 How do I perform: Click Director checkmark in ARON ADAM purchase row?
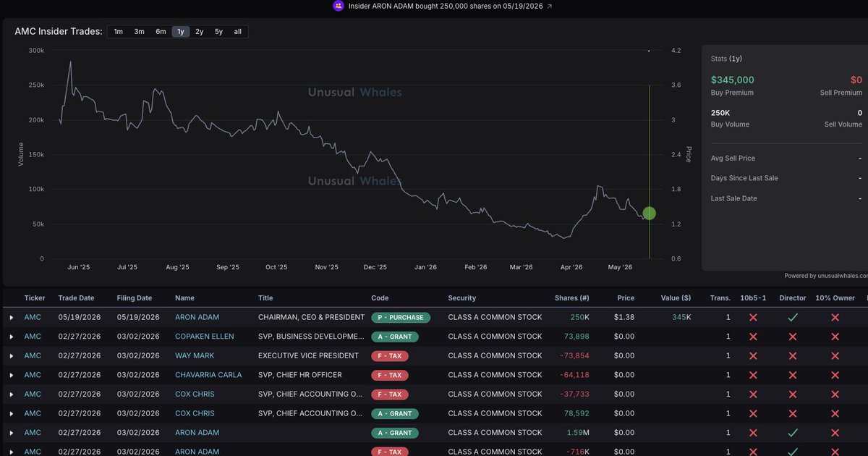click(x=793, y=317)
